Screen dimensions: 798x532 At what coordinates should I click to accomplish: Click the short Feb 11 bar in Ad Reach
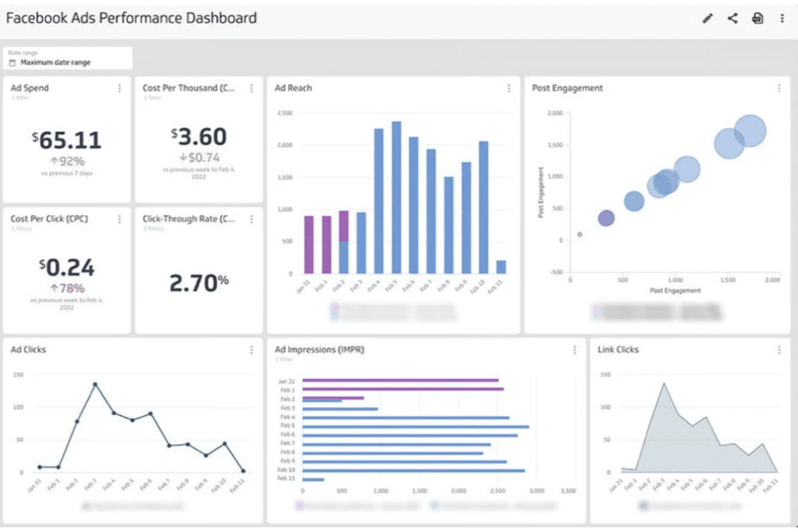[x=501, y=267]
